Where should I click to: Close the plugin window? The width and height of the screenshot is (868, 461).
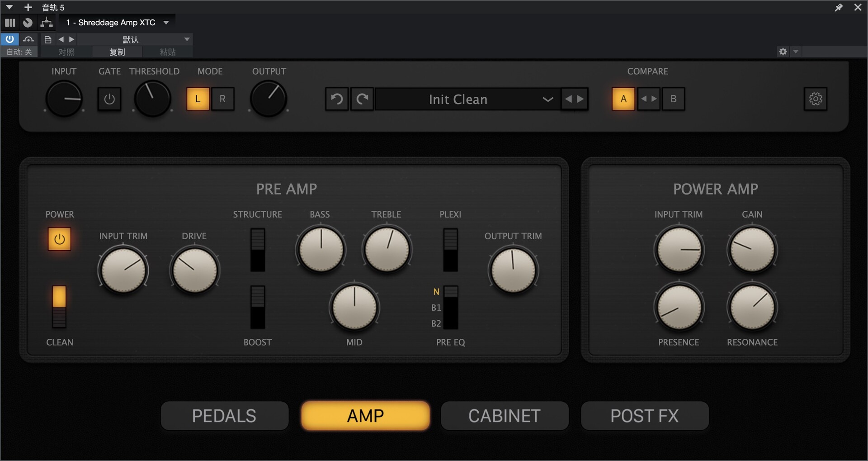pyautogui.click(x=858, y=7)
